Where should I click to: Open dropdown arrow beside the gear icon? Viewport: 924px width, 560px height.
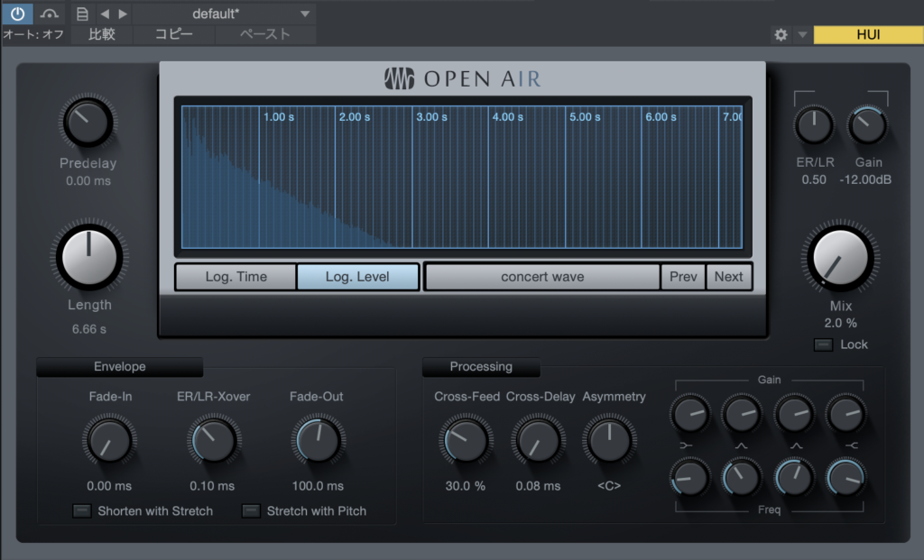[802, 35]
